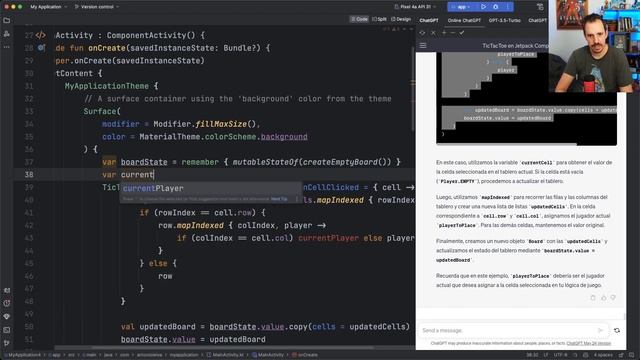Click the checkmark icon in the ChatGPT toolbar
This screenshot has width=640, height=360.
[x=462, y=33]
